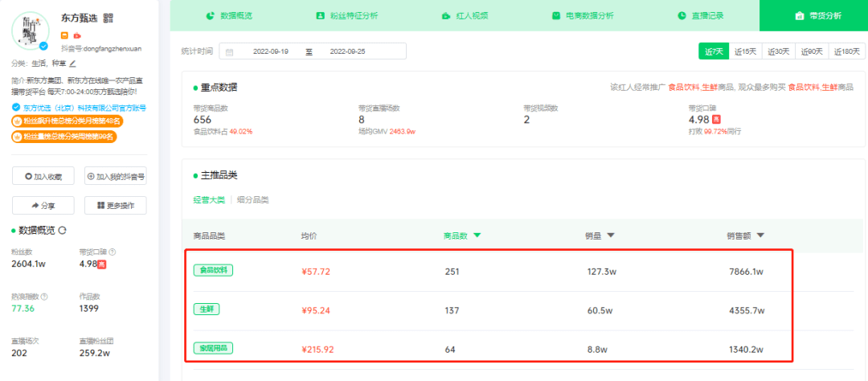Sort by 销售额 arrow
The height and width of the screenshot is (381, 868).
coord(760,236)
